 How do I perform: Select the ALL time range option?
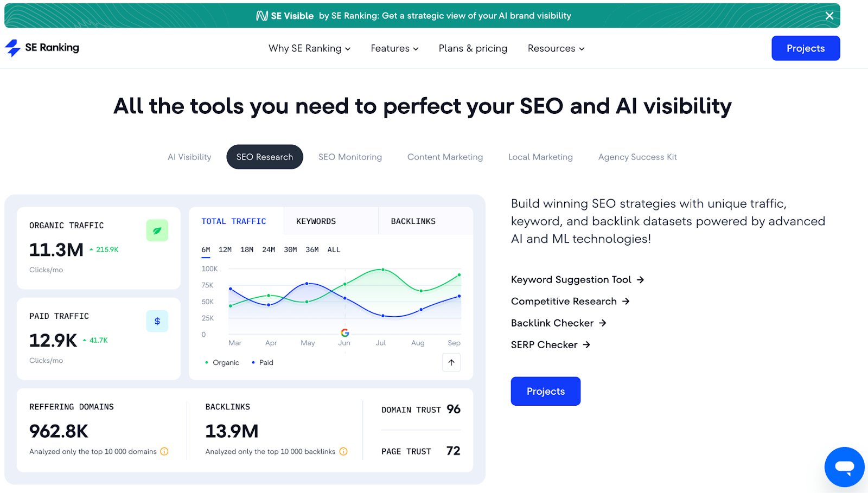[334, 249]
